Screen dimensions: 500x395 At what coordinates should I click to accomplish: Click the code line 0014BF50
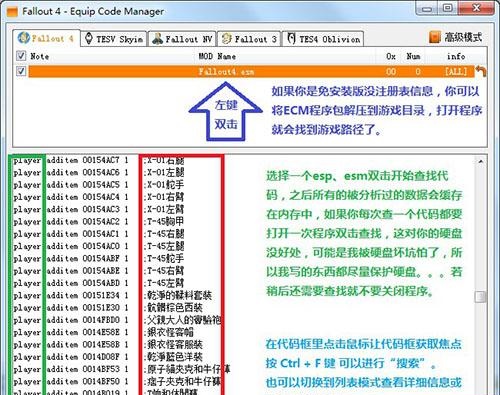(x=117, y=382)
